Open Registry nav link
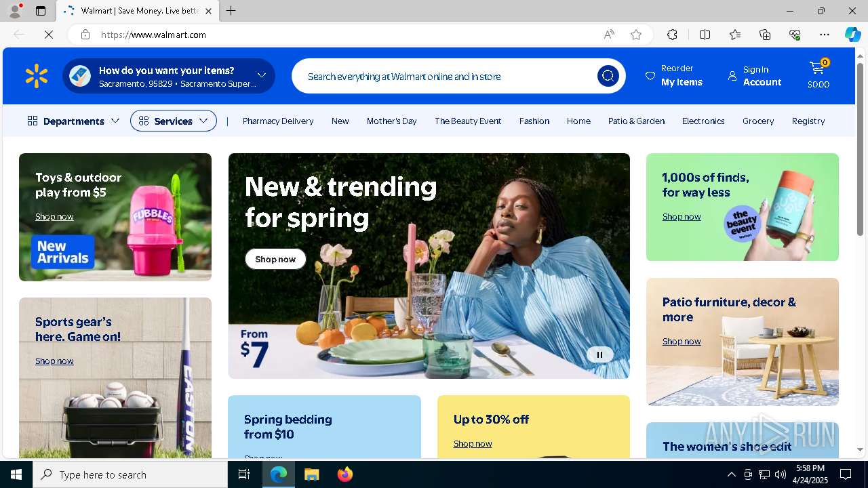The width and height of the screenshot is (868, 488). pos(808,121)
